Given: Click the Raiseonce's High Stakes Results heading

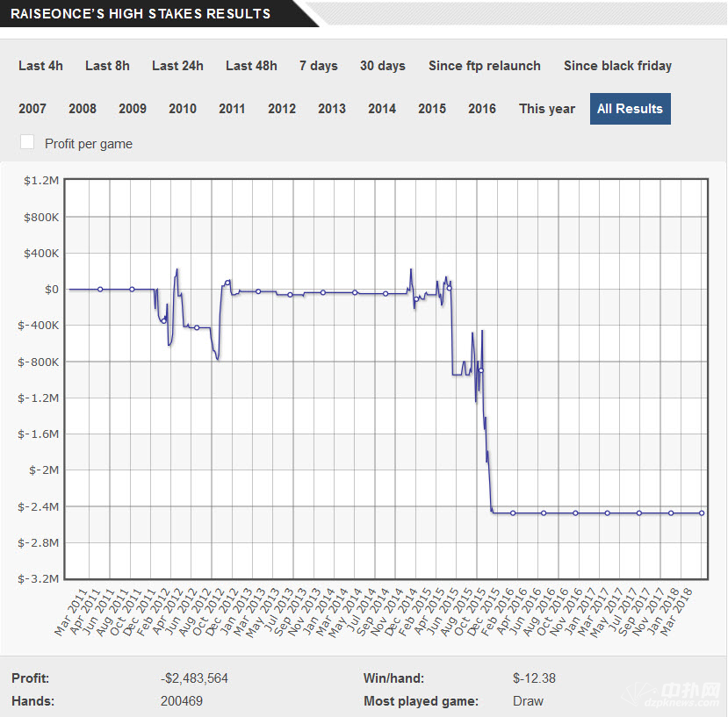Looking at the screenshot, I should [x=141, y=13].
